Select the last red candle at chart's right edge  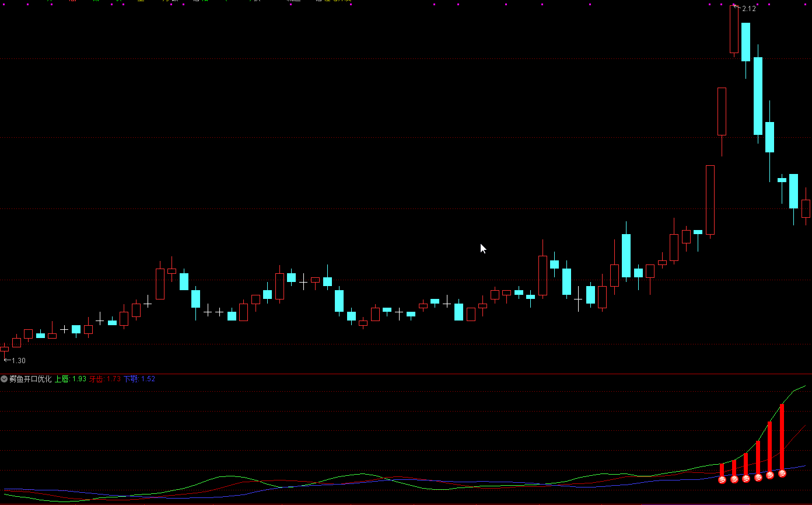[806, 208]
